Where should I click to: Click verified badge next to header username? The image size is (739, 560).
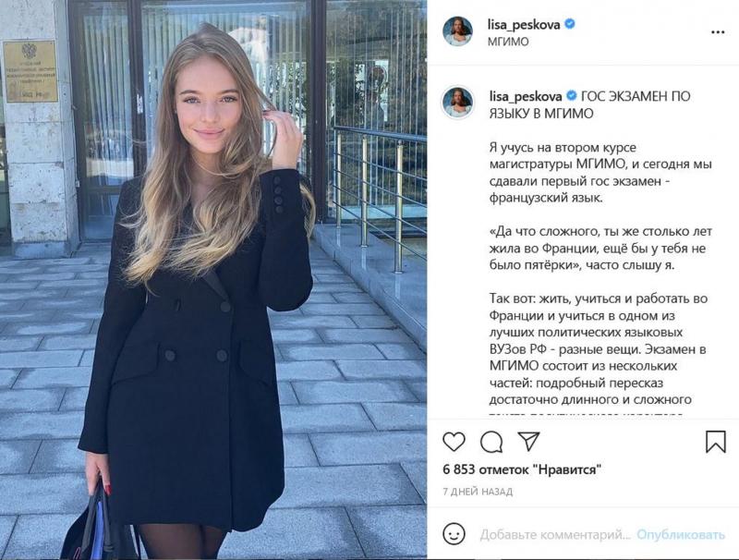tap(570, 24)
